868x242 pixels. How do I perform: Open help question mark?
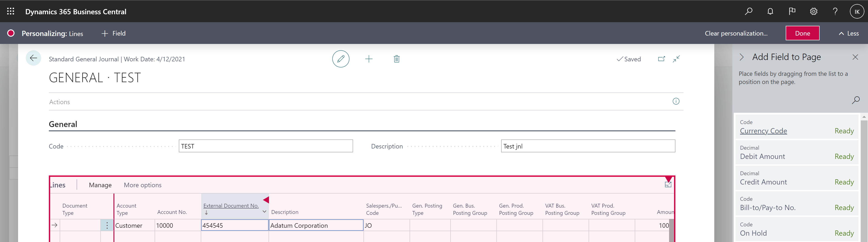(x=835, y=11)
